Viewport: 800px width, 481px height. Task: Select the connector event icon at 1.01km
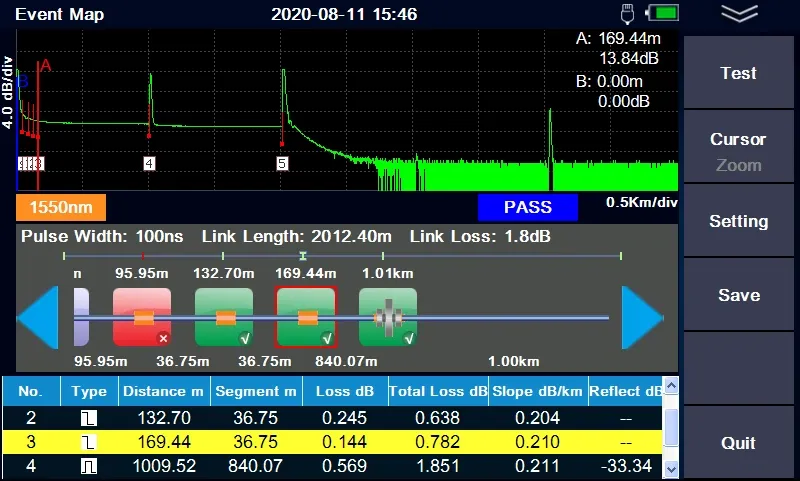pyautogui.click(x=388, y=317)
